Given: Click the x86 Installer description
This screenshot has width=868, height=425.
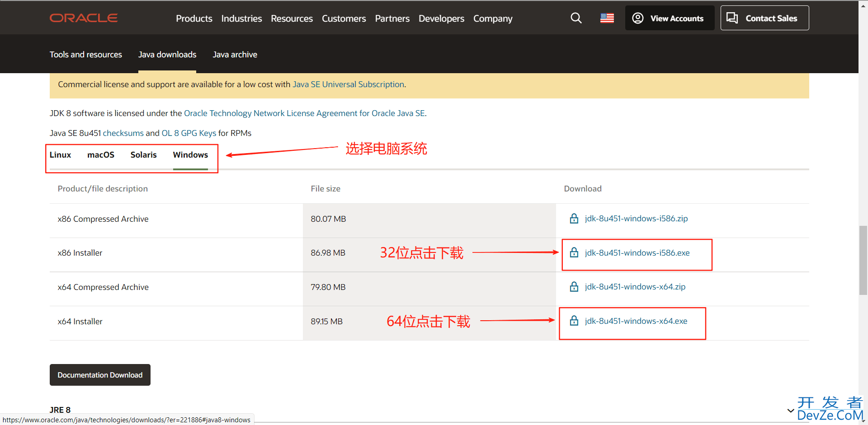Looking at the screenshot, I should [80, 253].
